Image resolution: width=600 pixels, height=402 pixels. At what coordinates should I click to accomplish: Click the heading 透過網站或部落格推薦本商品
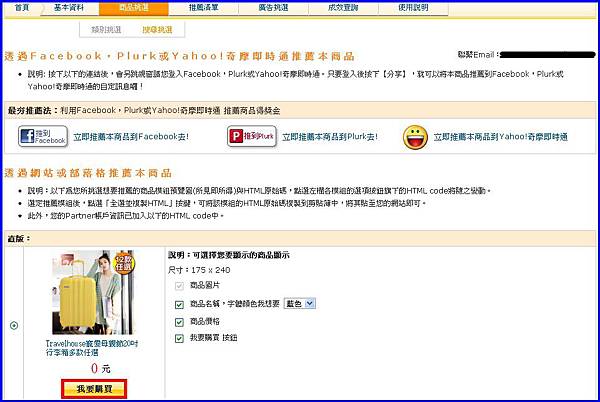click(x=88, y=173)
